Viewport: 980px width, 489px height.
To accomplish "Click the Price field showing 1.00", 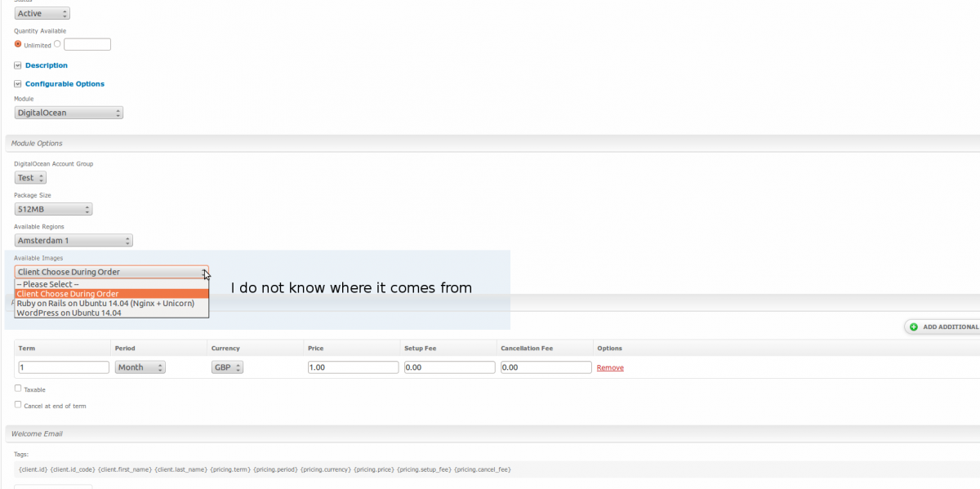I will [353, 367].
